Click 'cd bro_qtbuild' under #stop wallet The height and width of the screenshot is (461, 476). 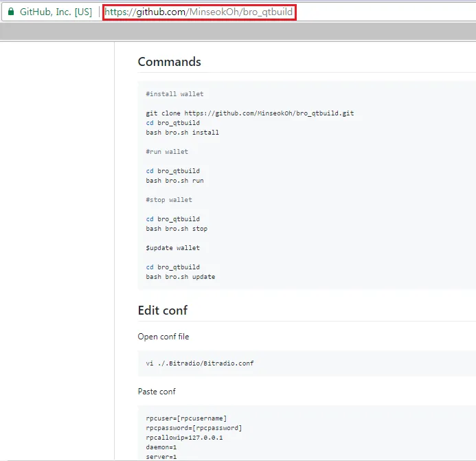(x=172, y=219)
